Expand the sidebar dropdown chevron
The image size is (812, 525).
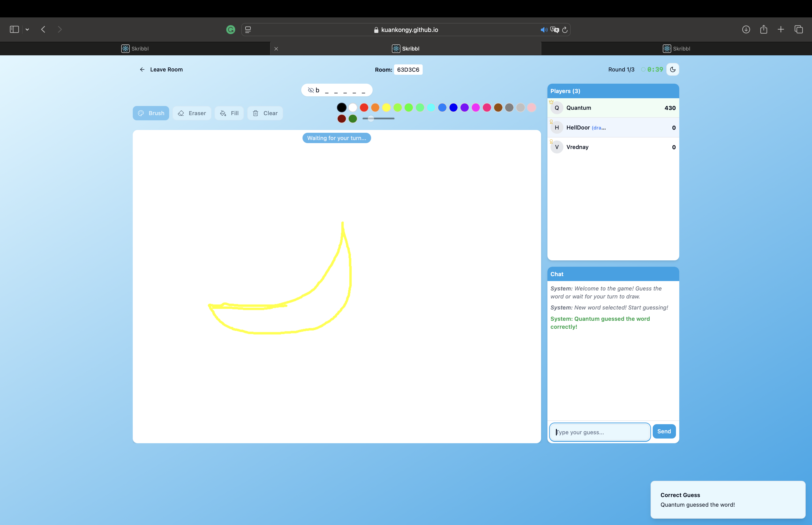click(27, 30)
